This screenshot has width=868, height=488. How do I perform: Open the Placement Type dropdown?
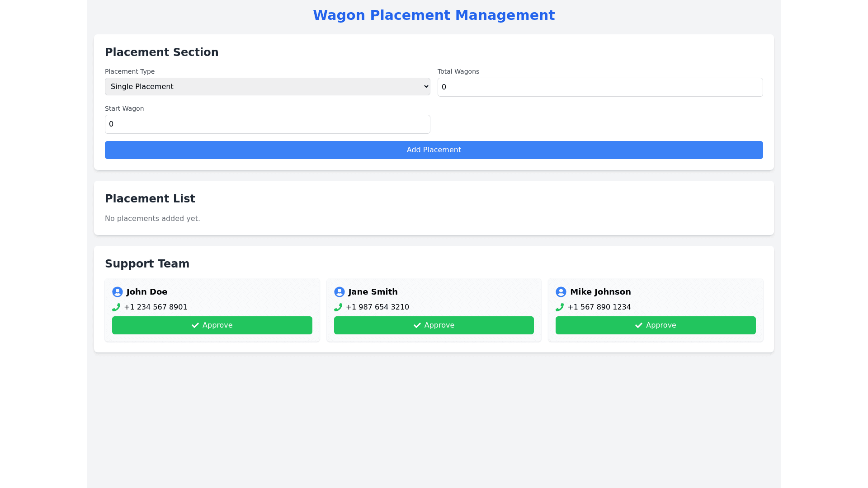click(x=267, y=86)
